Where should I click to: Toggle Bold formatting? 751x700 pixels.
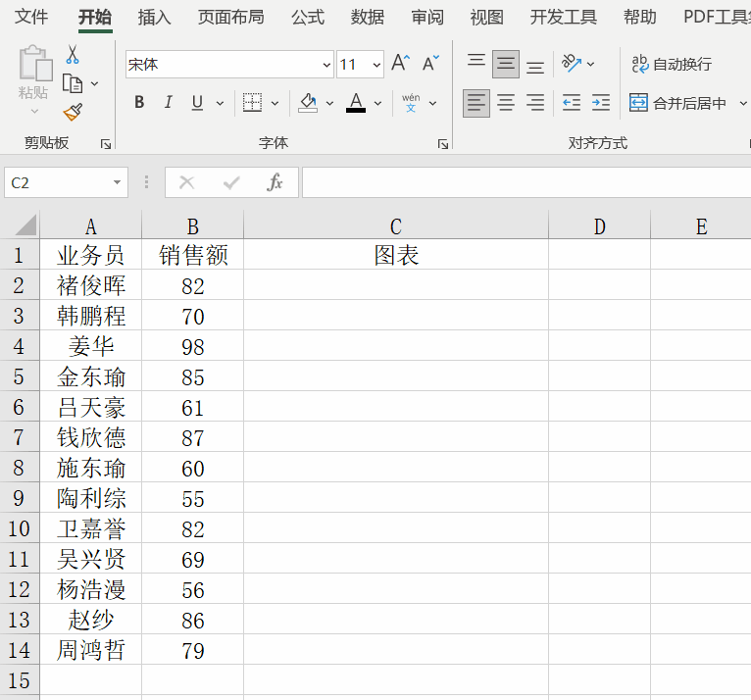(x=139, y=103)
